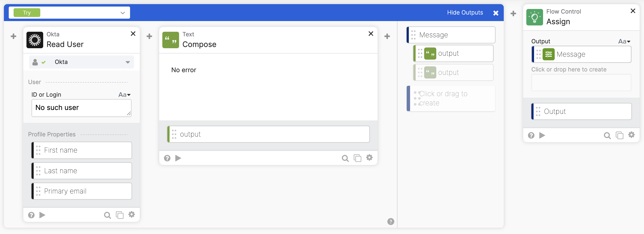Open help on Assign card
The width and height of the screenshot is (644, 234).
pyautogui.click(x=531, y=135)
